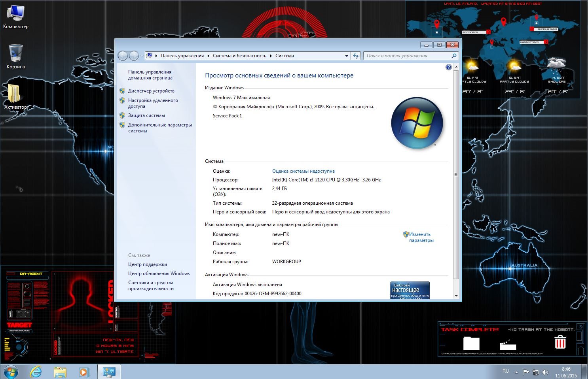Open Центр обновления Windows link
The width and height of the screenshot is (588, 379).
coord(159,273)
